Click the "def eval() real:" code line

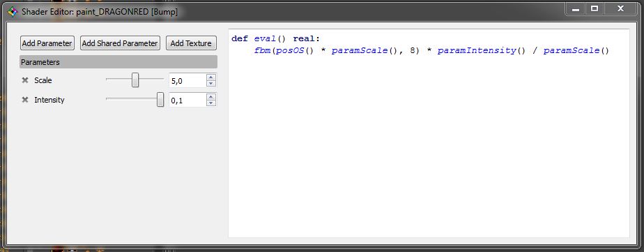[275, 39]
